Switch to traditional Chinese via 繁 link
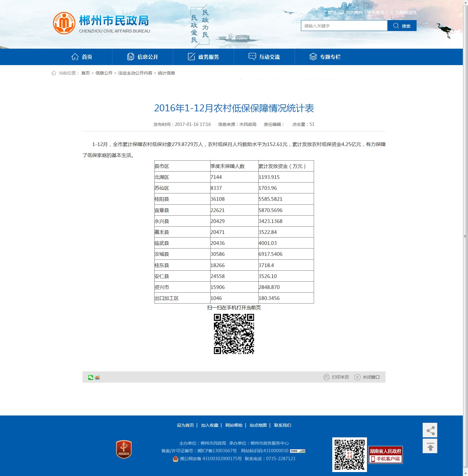Viewport: 468px width, 476px height. click(330, 12)
